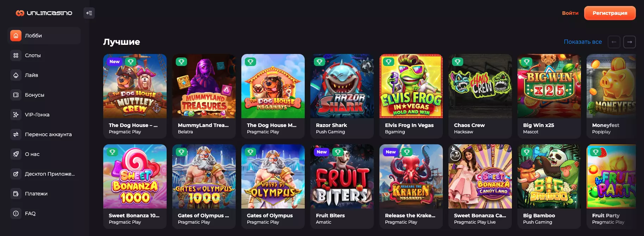Click the trophy badge on Elvis Frog
The image size is (644, 236).
[x=389, y=62]
